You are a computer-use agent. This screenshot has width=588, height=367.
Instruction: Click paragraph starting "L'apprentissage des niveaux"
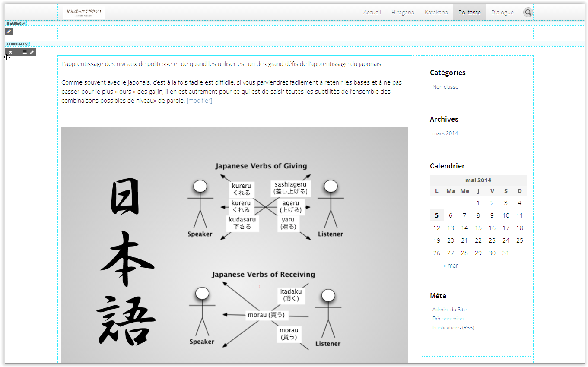click(x=222, y=64)
